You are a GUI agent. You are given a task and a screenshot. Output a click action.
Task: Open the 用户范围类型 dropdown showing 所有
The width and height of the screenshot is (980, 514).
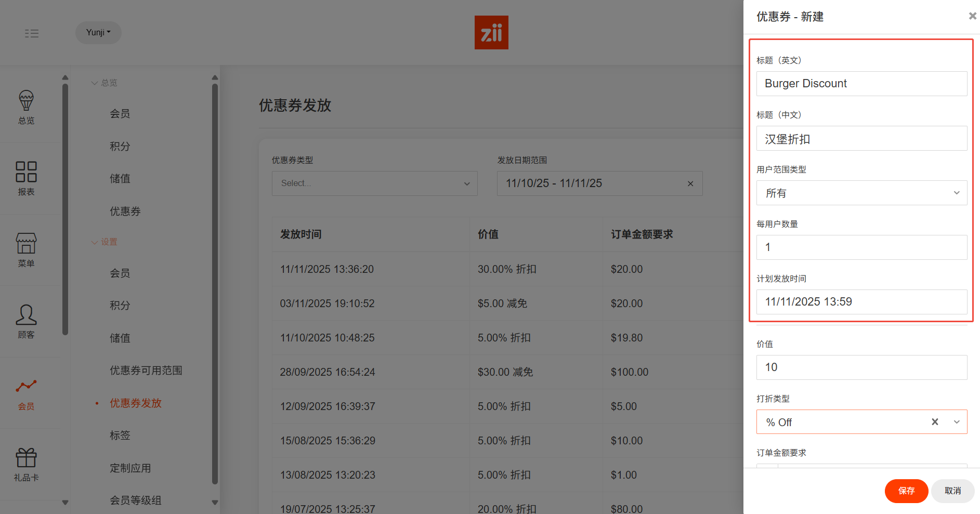861,193
